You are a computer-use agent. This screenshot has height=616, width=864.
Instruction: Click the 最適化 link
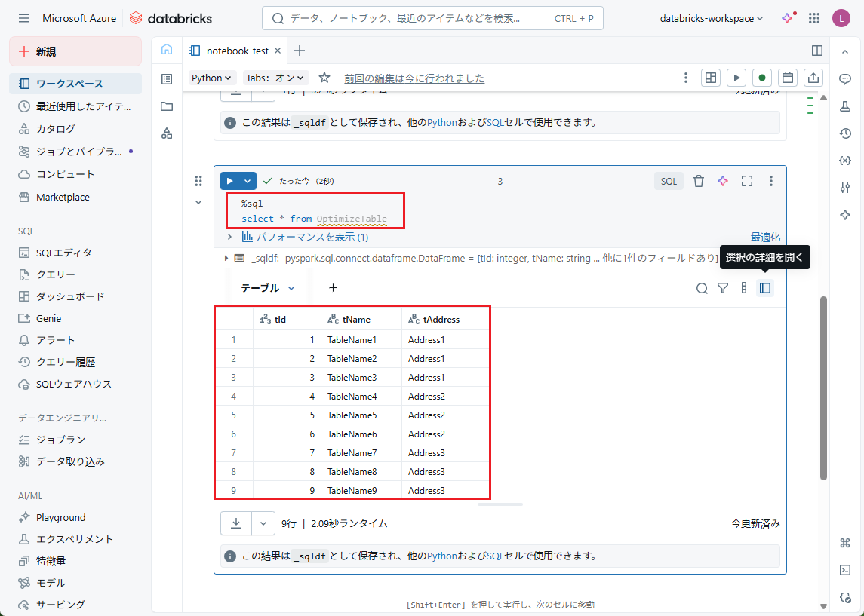[765, 237]
